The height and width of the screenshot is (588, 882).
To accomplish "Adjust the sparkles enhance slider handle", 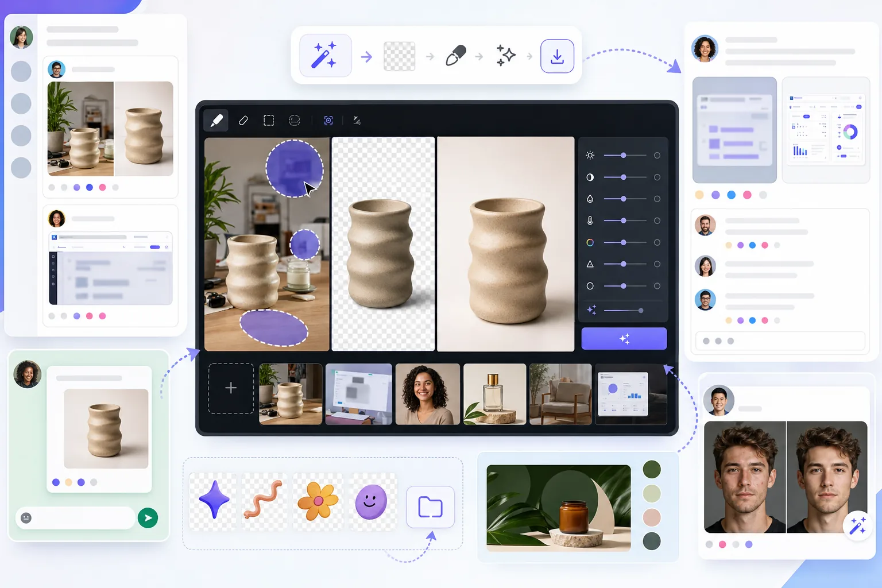I will [641, 311].
